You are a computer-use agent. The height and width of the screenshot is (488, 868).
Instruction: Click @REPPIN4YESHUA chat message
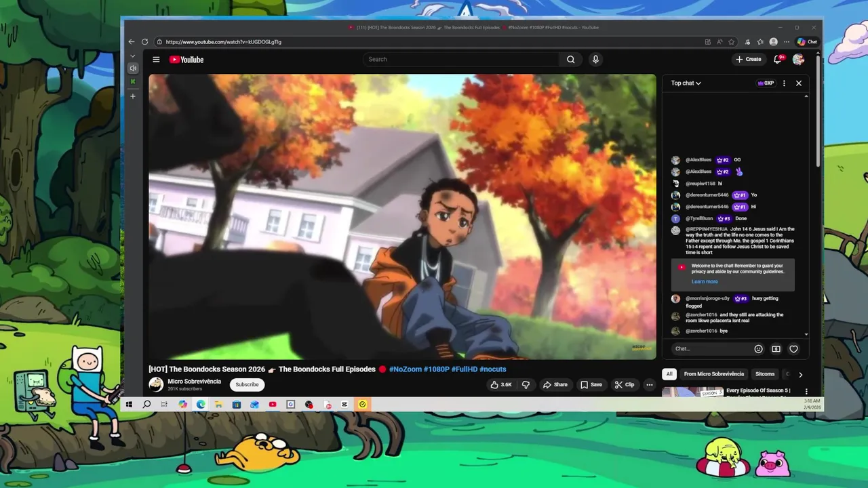tap(732, 241)
